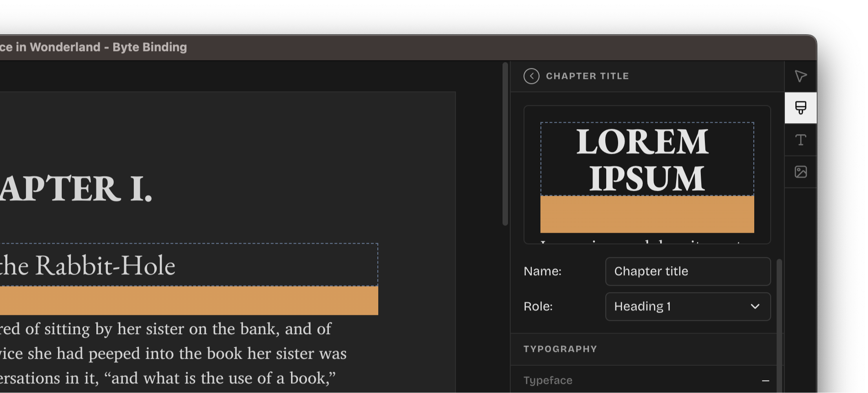The height and width of the screenshot is (393, 868).
Task: Go back using the Chapter Title arrow
Action: click(531, 76)
